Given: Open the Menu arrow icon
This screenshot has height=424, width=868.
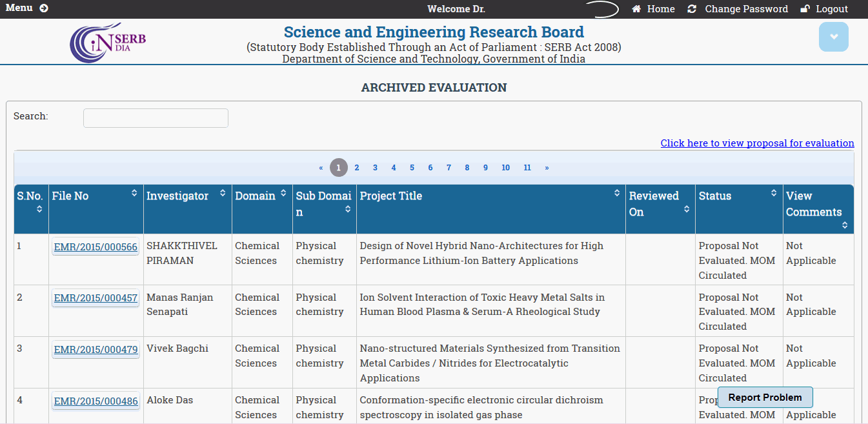Looking at the screenshot, I should 44,8.
